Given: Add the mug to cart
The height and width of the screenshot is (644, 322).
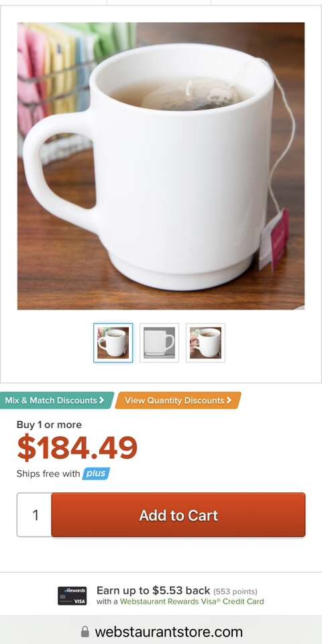Looking at the screenshot, I should point(178,515).
